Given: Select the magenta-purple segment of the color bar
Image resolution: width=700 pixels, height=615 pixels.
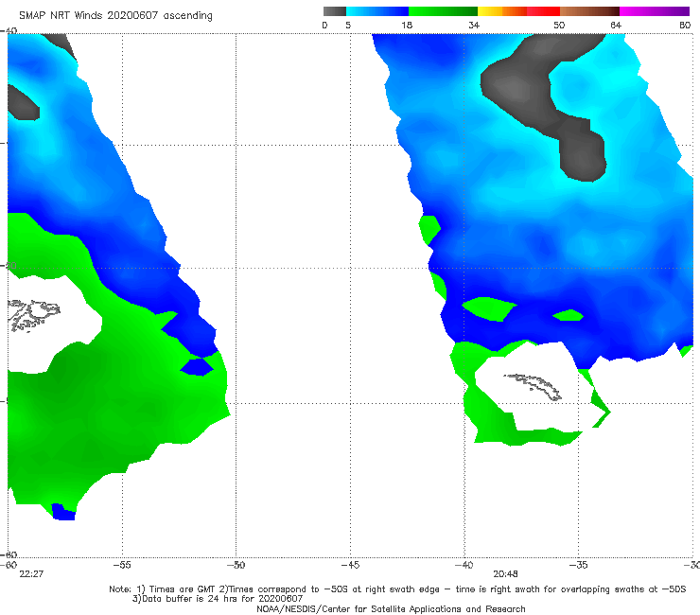Looking at the screenshot, I should (x=655, y=11).
